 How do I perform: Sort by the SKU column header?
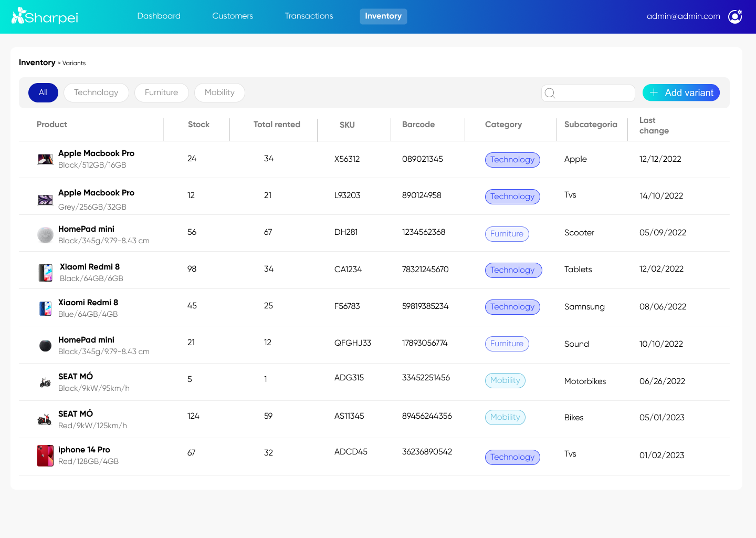click(x=347, y=125)
